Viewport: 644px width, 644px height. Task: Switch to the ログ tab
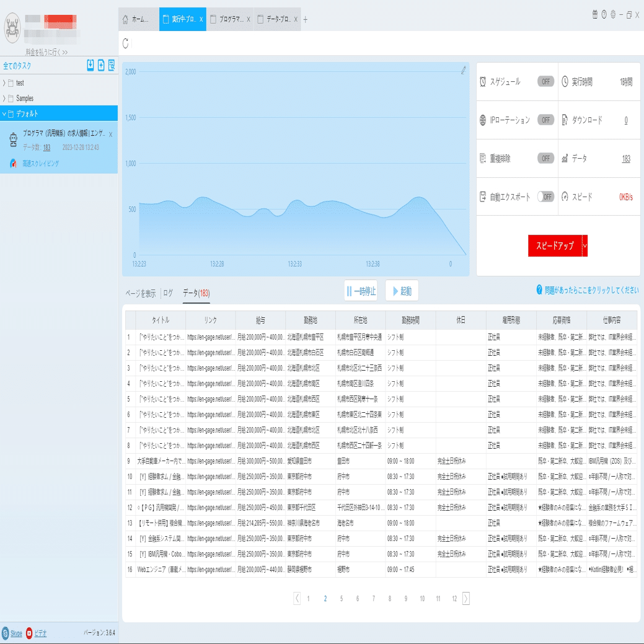[168, 293]
